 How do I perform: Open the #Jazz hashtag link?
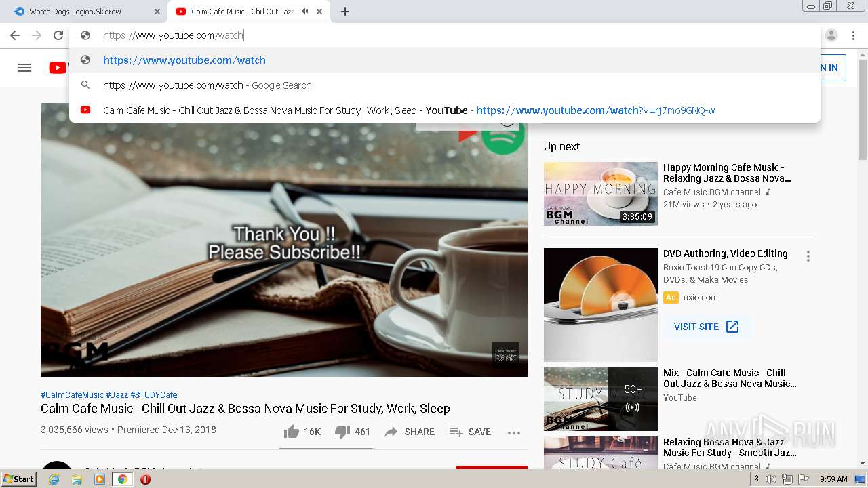tap(117, 395)
